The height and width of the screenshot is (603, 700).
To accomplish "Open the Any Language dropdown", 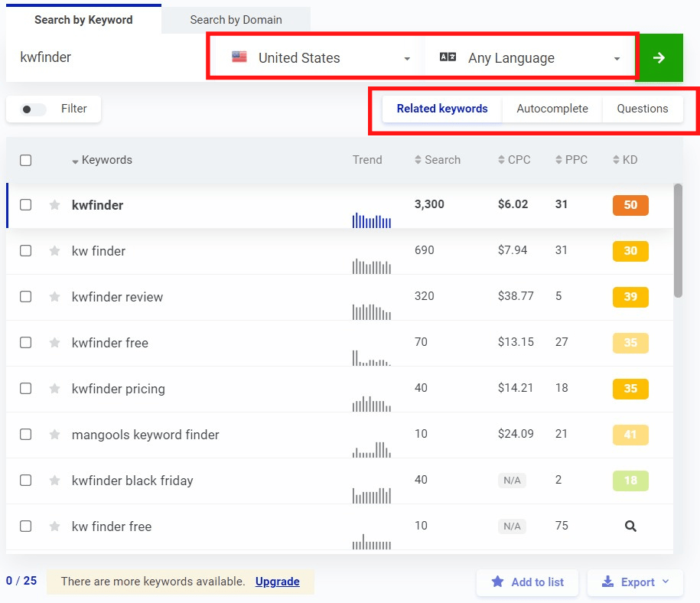I will point(529,57).
